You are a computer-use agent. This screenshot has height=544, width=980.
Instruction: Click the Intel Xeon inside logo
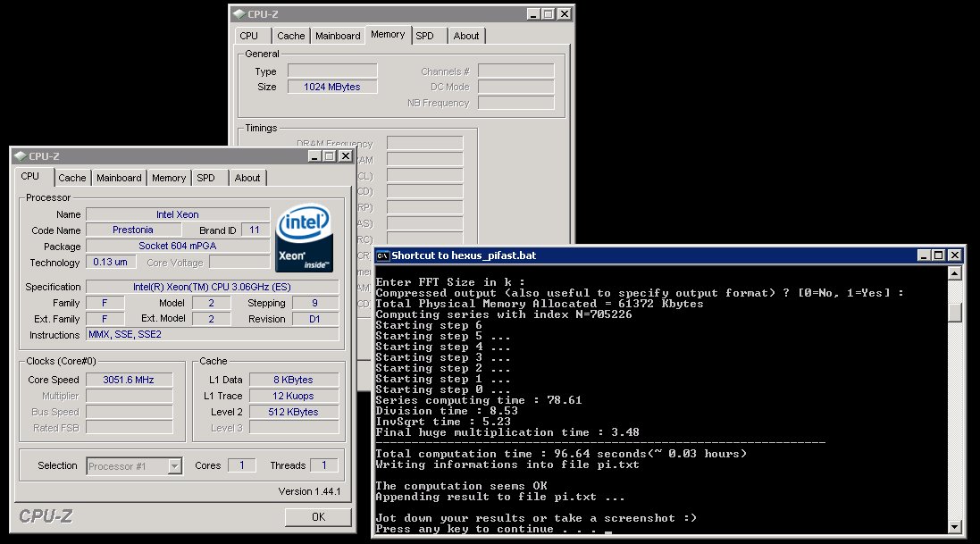(x=305, y=239)
